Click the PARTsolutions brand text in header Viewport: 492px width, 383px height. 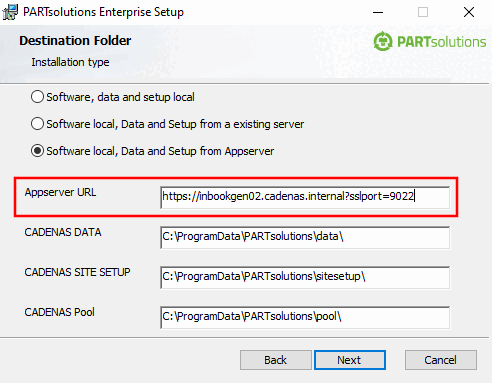tap(441, 42)
